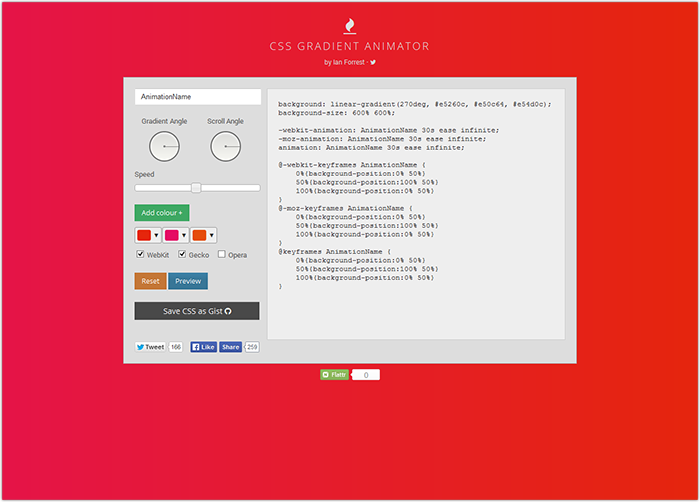Open the orange colour picker dropdown arrow

(212, 235)
